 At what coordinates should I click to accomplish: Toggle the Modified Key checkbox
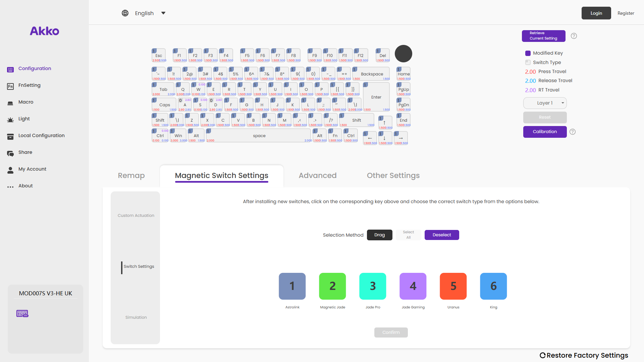[528, 53]
